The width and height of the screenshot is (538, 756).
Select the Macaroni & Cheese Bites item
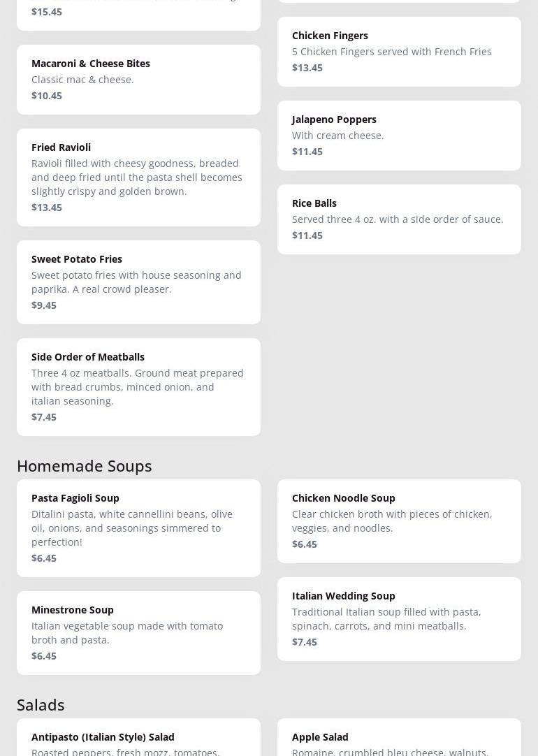tap(138, 79)
